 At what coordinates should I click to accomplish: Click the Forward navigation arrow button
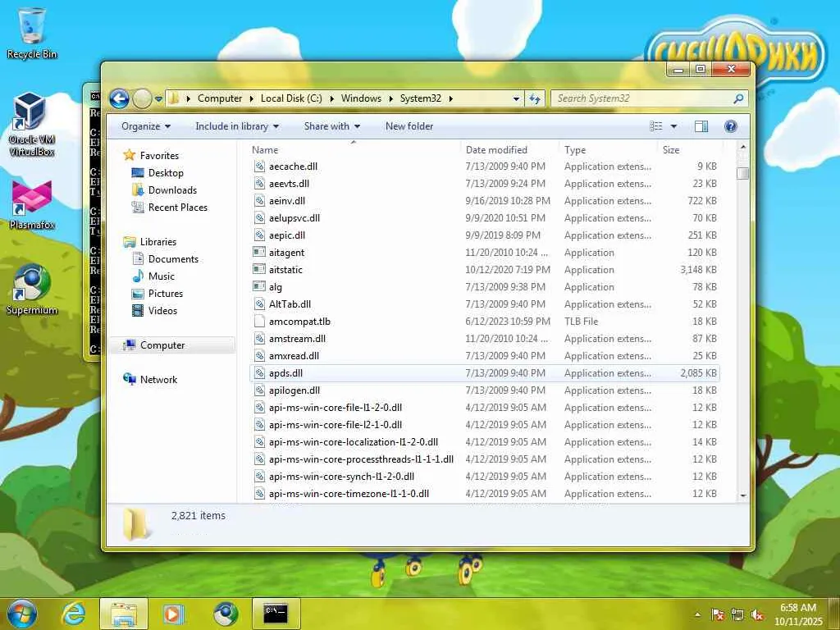click(142, 98)
